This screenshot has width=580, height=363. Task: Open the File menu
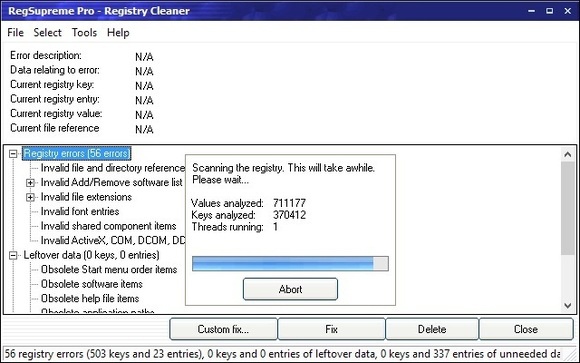point(15,33)
